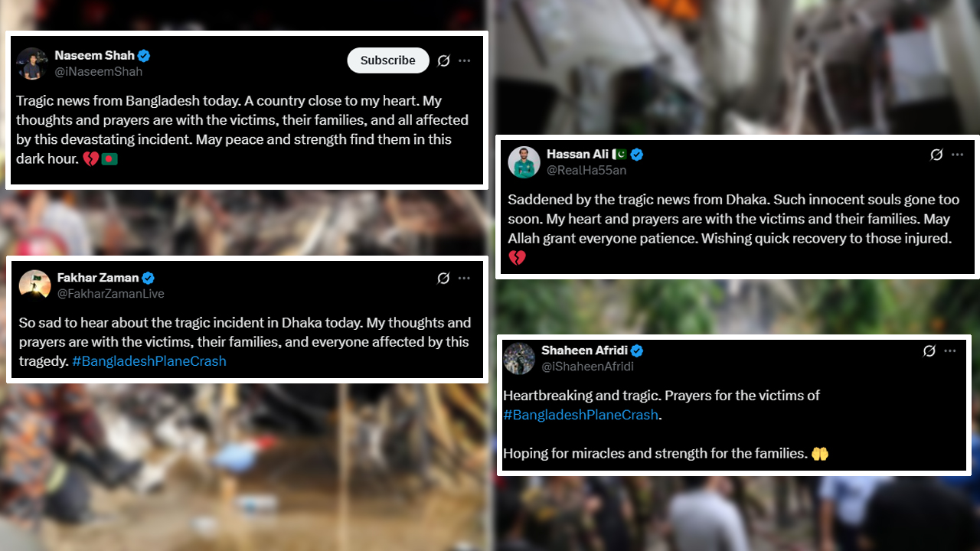Click Fakhar Zaman's profile avatar

coord(34,285)
